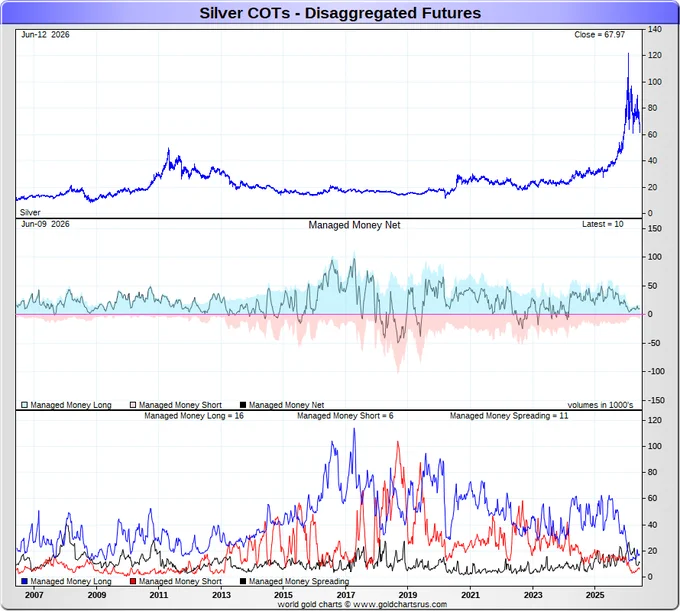
Task: Click the Managed Money Short = 6 readout
Action: (x=345, y=416)
